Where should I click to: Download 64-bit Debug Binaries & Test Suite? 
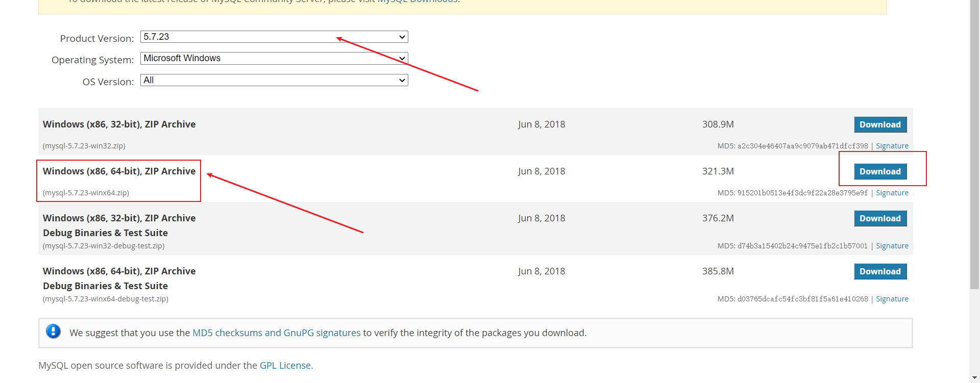880,271
